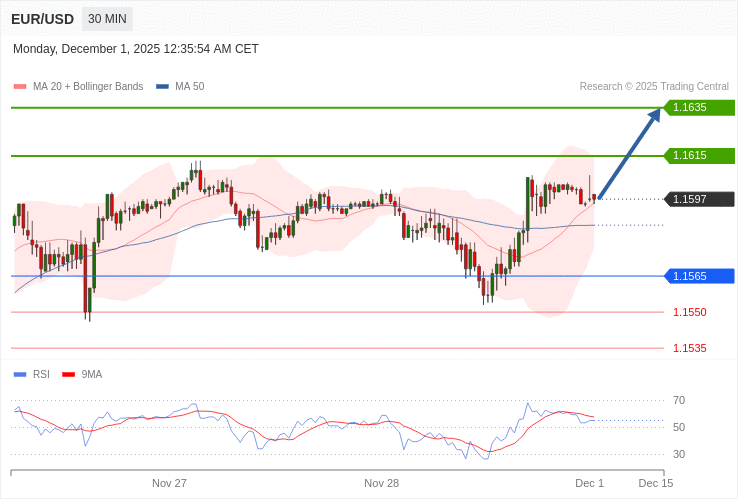Select the Dec 15 date axis label
Image resolution: width=738 pixels, height=500 pixels.
(x=656, y=483)
